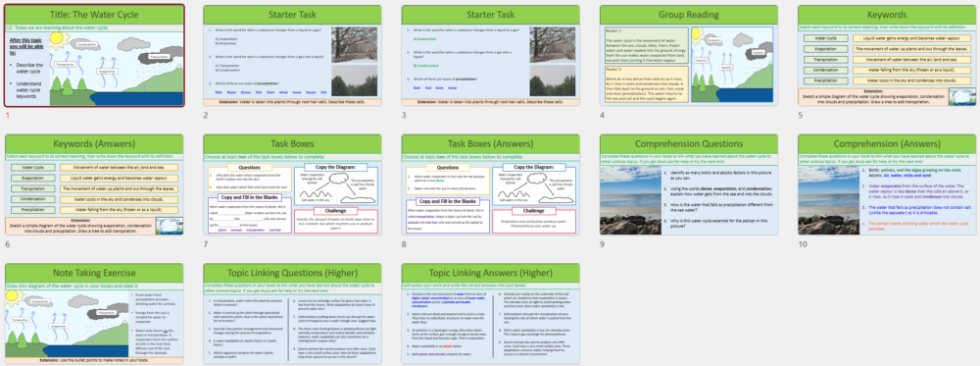The image size is (980, 366).
Task: Select the 'Note Taking Exercise' slide
Action: coord(94,313)
